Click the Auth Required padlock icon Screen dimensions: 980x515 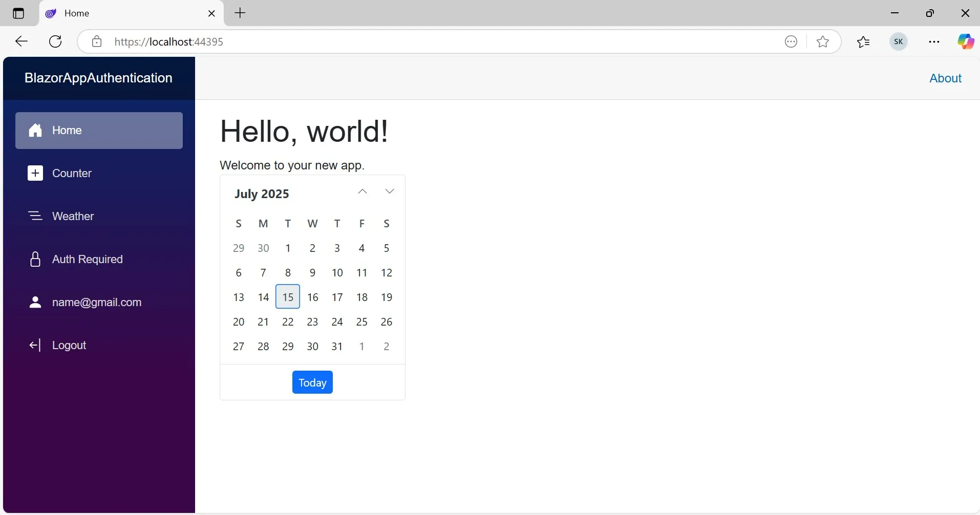tap(34, 259)
